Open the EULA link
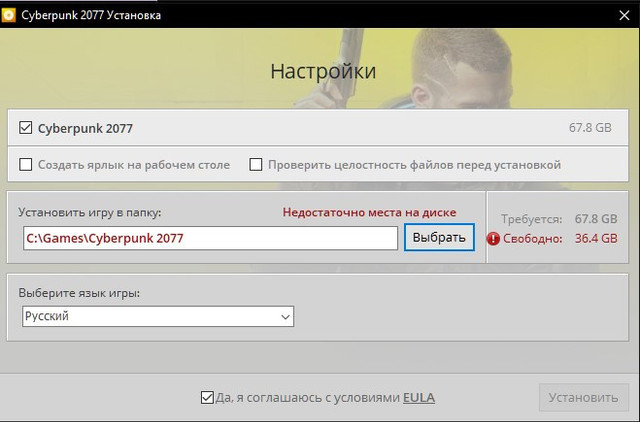Viewport: 640px width, 422px height. coord(419,397)
